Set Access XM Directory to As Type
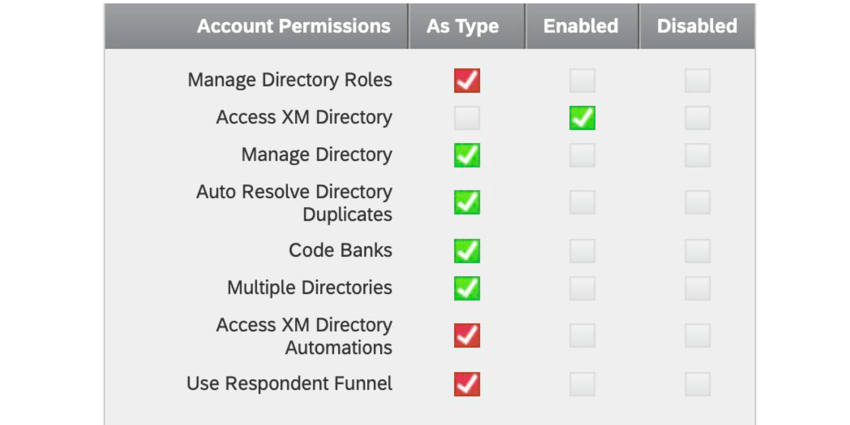The width and height of the screenshot is (850, 425). (467, 118)
